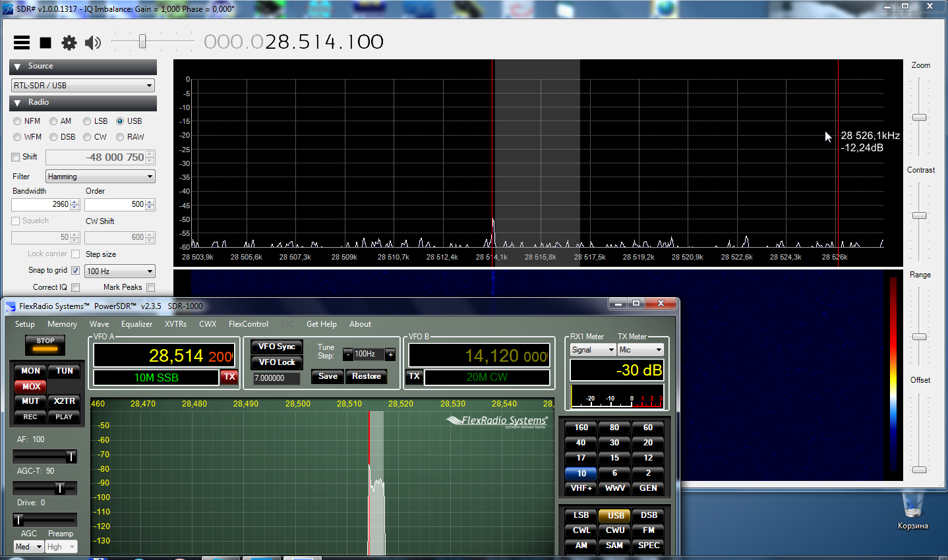Click the red TX indicator in VFO A
Image resolution: width=948 pixels, height=560 pixels.
(x=229, y=377)
